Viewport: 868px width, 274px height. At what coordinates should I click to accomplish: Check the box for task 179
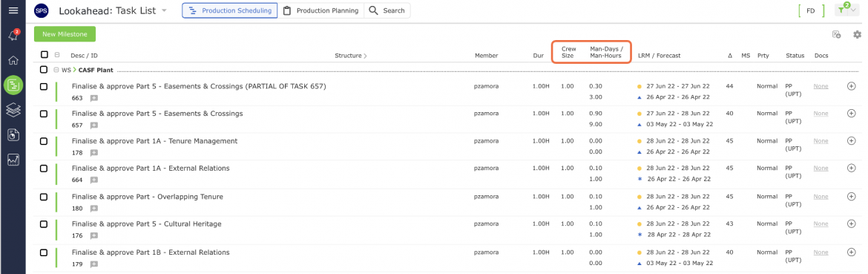point(44,252)
